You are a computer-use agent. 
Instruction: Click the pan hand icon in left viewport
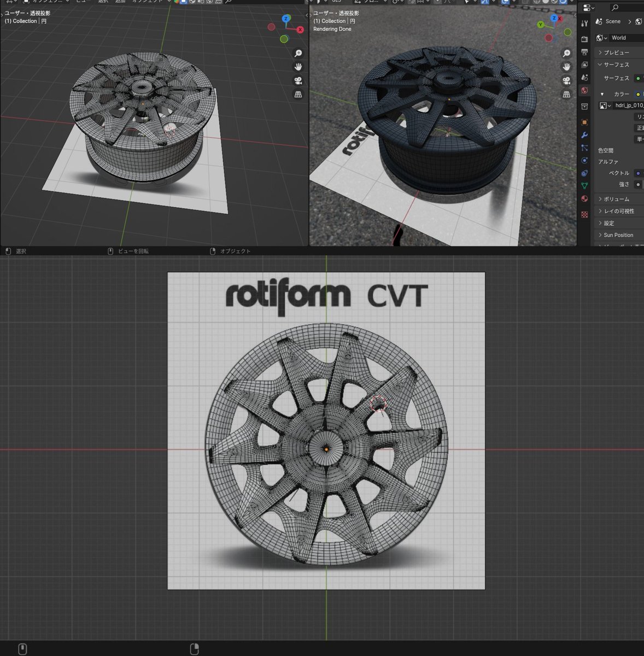298,67
